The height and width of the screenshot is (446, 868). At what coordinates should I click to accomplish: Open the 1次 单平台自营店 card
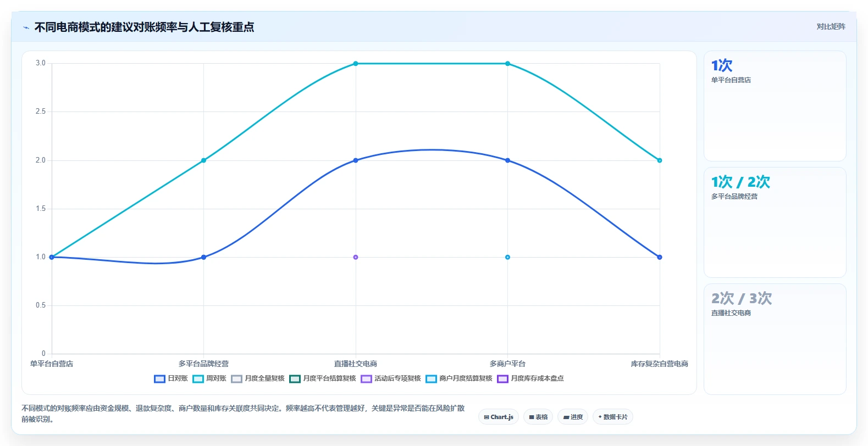click(x=775, y=106)
